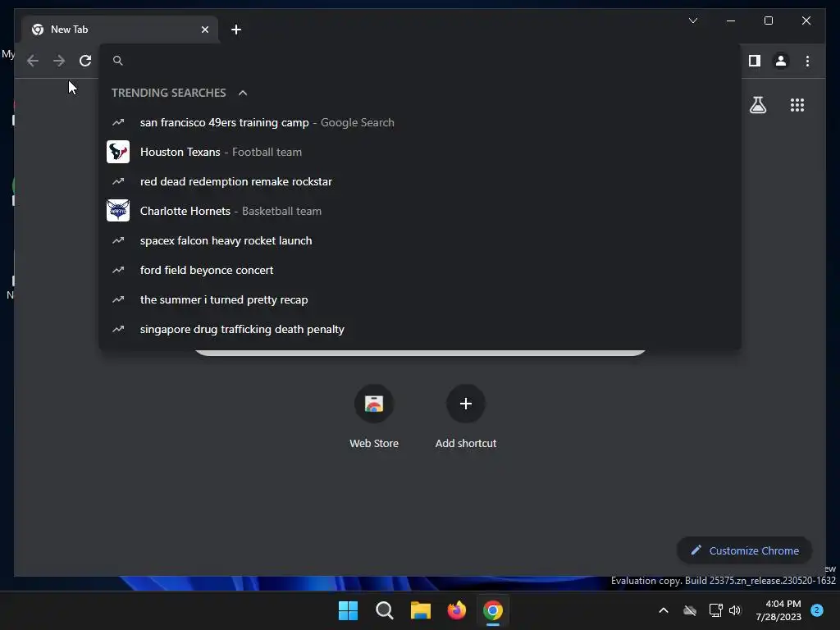Open notifications badge showing 2
The image size is (840, 630).
[817, 610]
